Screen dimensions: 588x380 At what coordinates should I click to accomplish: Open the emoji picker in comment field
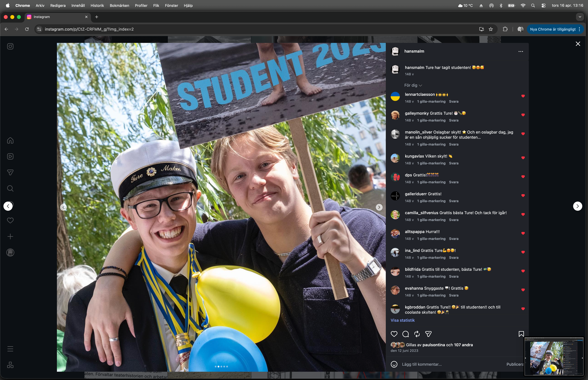tap(394, 364)
